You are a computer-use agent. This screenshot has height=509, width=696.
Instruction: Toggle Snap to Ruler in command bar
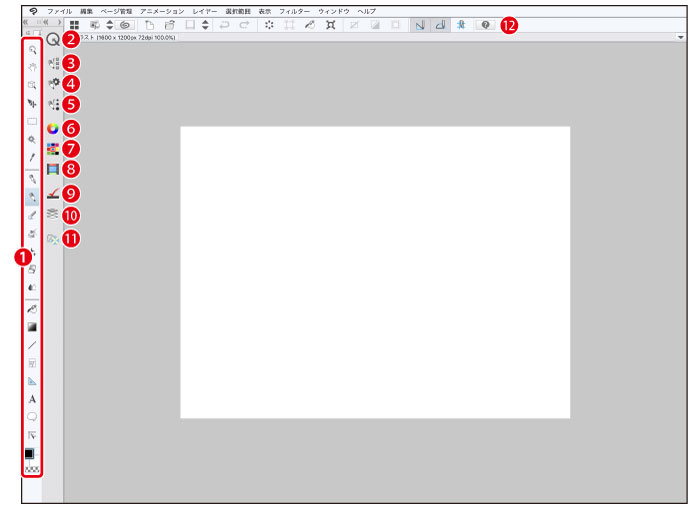click(419, 25)
